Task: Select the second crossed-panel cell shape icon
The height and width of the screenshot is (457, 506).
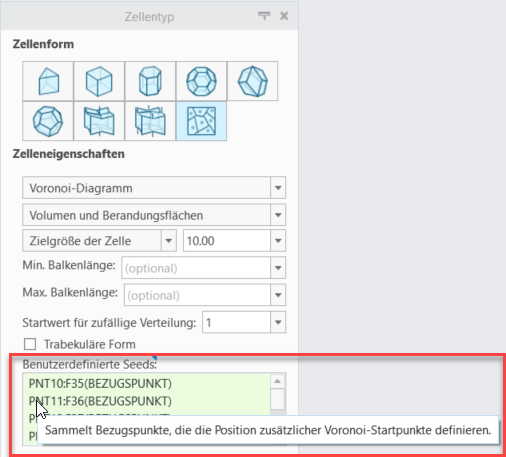Action: [x=150, y=121]
